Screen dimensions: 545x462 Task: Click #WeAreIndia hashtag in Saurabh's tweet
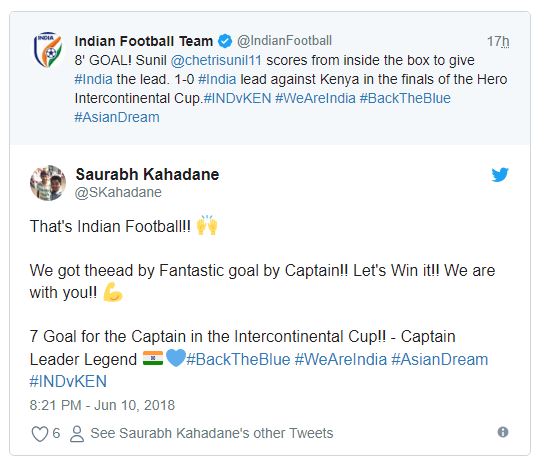point(341,359)
